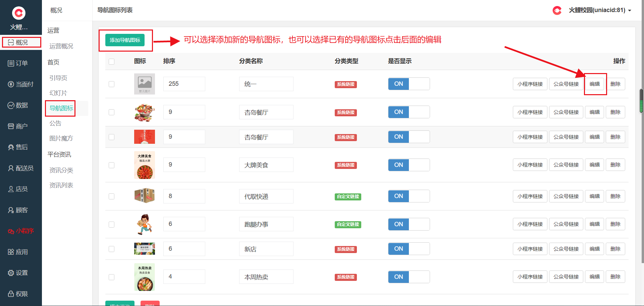Tick the checkbox for the 大牌美食 row
This screenshot has width=644, height=306.
click(x=112, y=165)
